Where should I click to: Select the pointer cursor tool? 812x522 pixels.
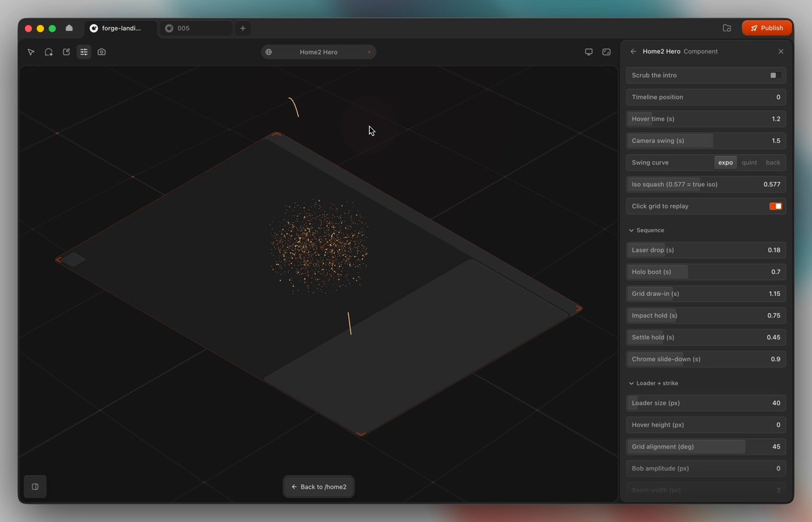[x=31, y=51]
